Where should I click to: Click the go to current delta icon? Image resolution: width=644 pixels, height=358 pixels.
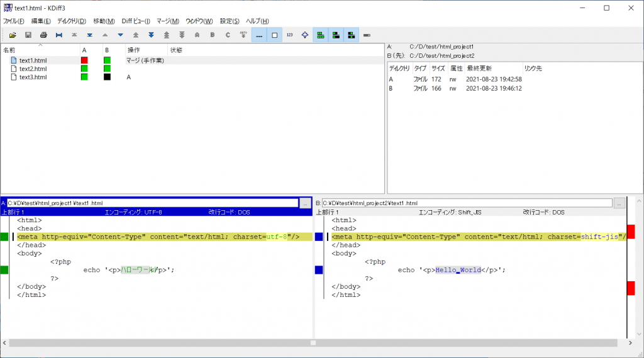59,35
